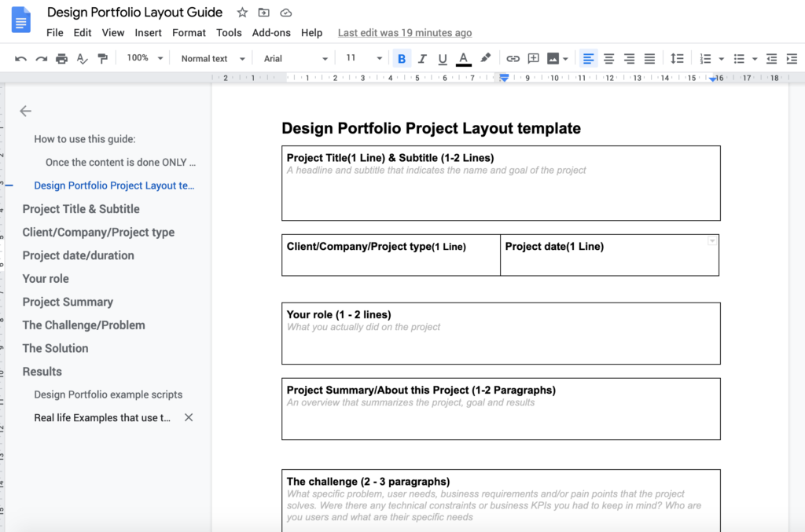Toggle underline formatting
805x532 pixels.
pos(442,58)
